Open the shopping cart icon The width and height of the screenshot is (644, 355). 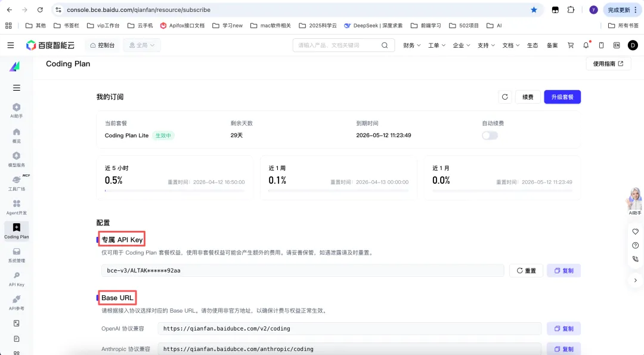(571, 45)
